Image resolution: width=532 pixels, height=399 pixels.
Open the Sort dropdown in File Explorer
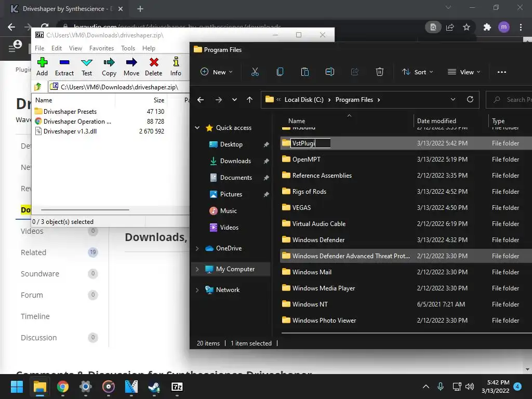[x=417, y=72]
